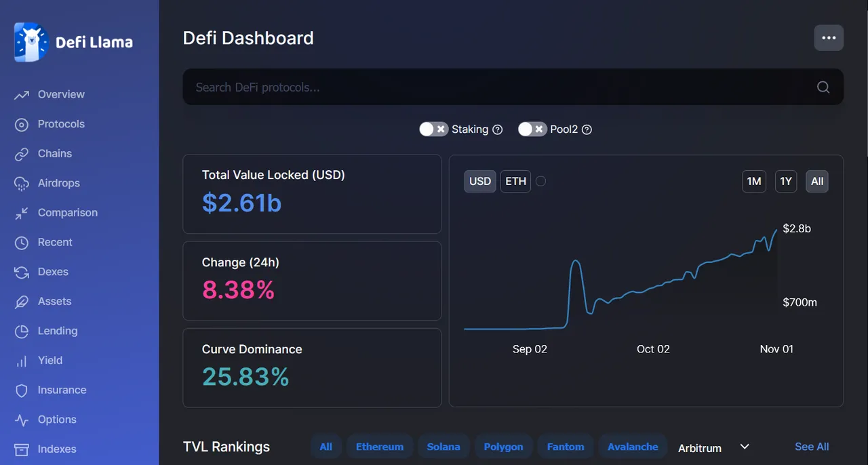
Task: Click the Staking help question icon
Action: click(497, 129)
